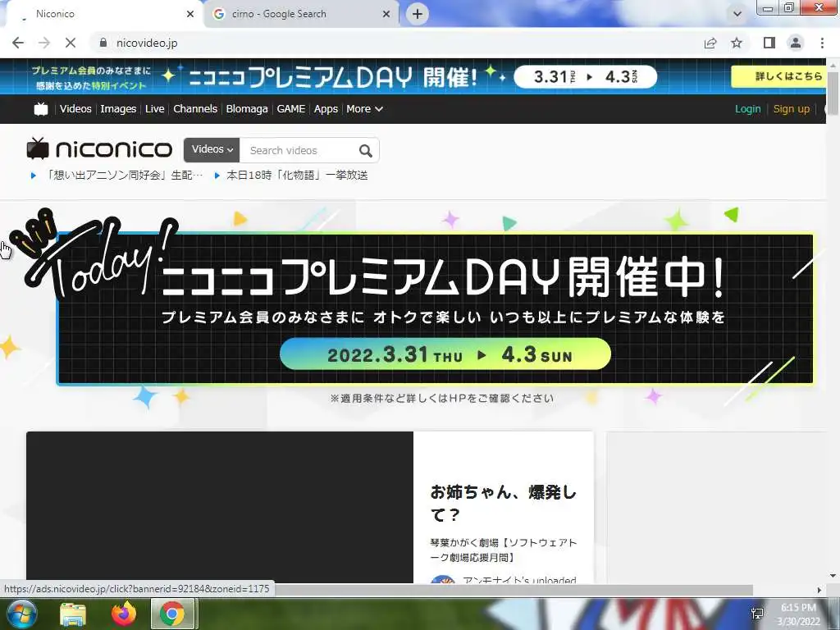Open the Videos menu item
Screen dimensions: 840x630
(x=75, y=109)
